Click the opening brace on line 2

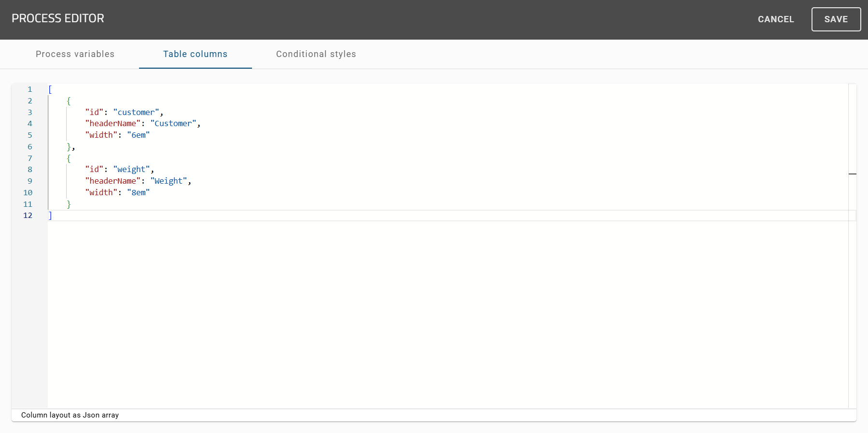tap(69, 101)
